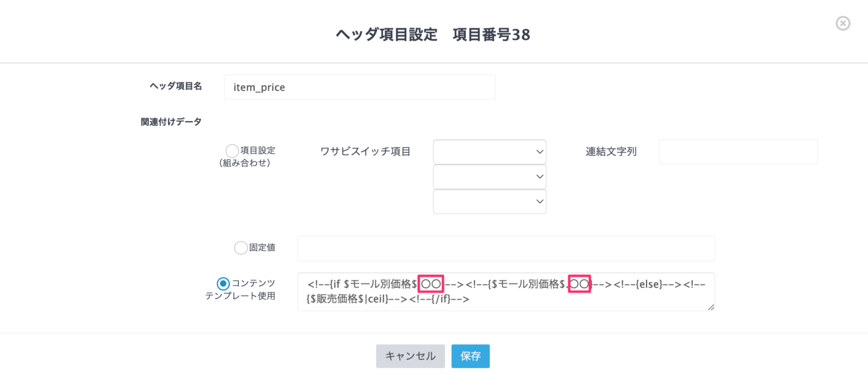This screenshot has height=375, width=868.
Task: Click the 関連付けデータ section label
Action: tap(171, 122)
